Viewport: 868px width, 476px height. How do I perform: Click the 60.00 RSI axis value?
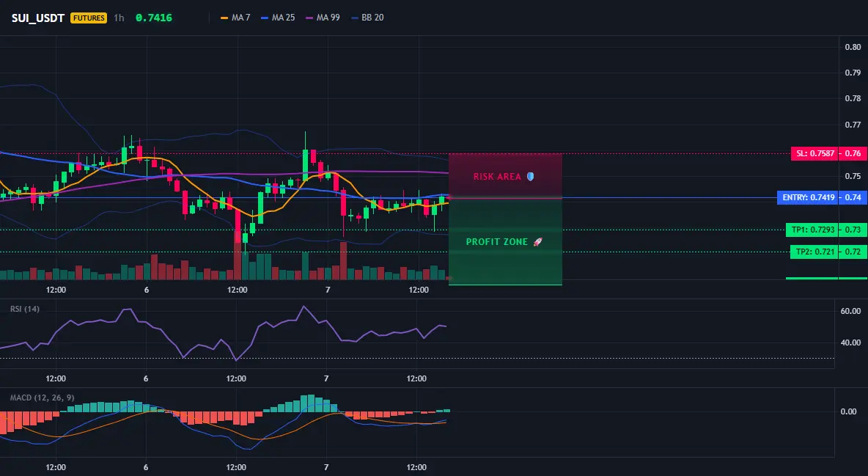coord(850,312)
